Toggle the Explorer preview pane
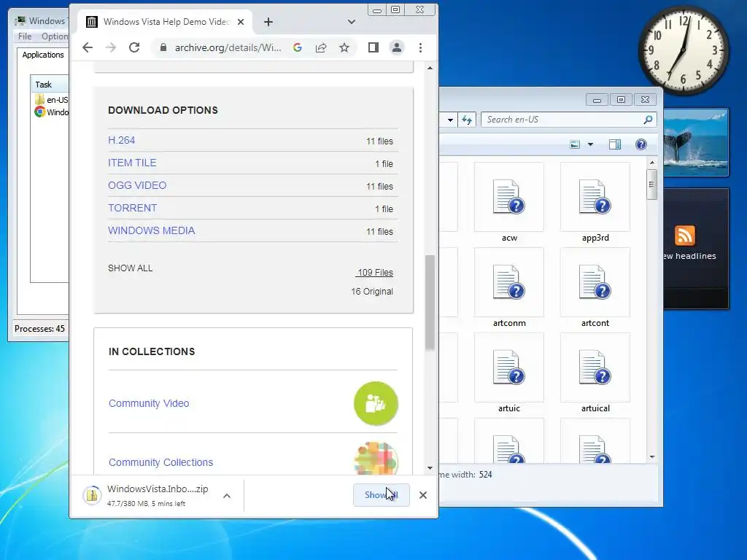Viewport: 747px width, 560px height. 614,144
